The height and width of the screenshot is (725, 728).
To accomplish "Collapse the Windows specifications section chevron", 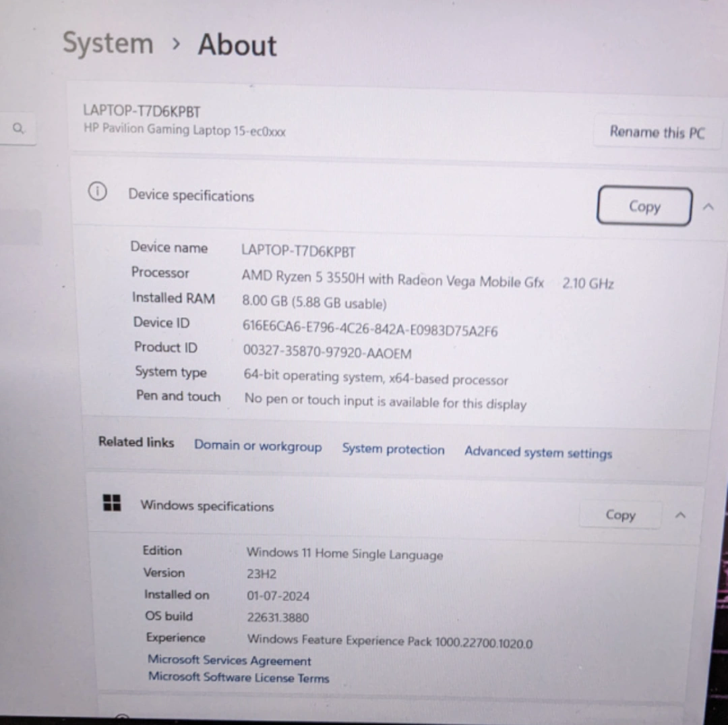I will click(680, 515).
